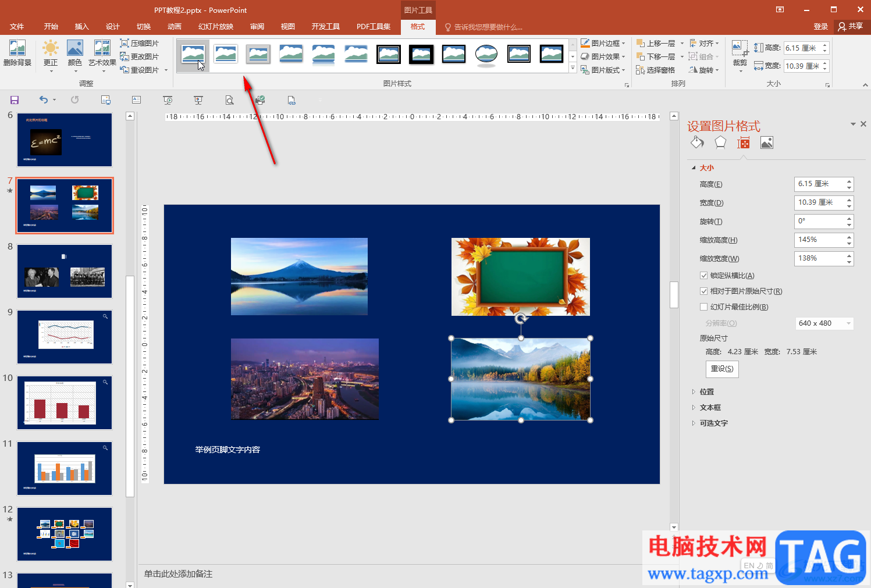
Task: Open the Picture pane tab icon
Action: [x=767, y=142]
